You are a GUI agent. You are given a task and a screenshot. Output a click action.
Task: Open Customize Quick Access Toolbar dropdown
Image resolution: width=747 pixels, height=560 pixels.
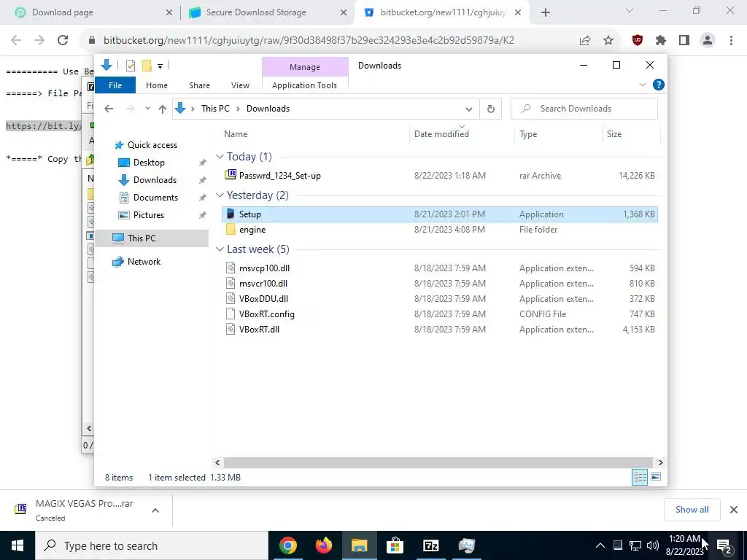point(160,66)
